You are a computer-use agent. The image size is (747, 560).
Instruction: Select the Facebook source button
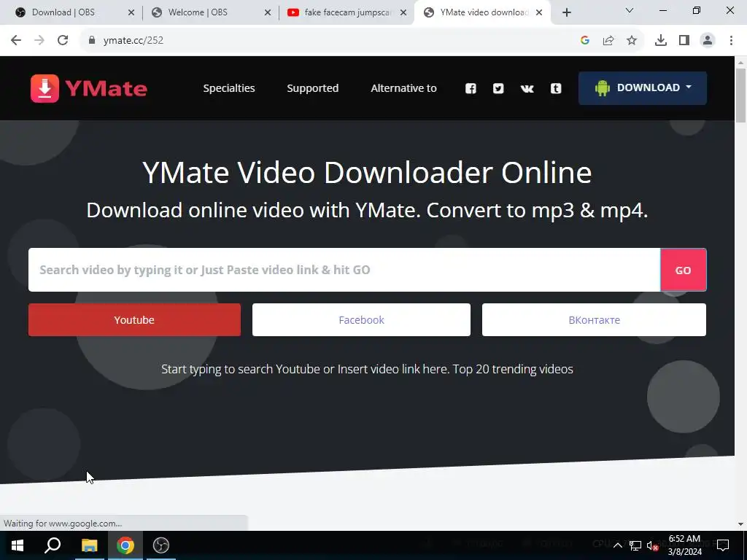(361, 320)
